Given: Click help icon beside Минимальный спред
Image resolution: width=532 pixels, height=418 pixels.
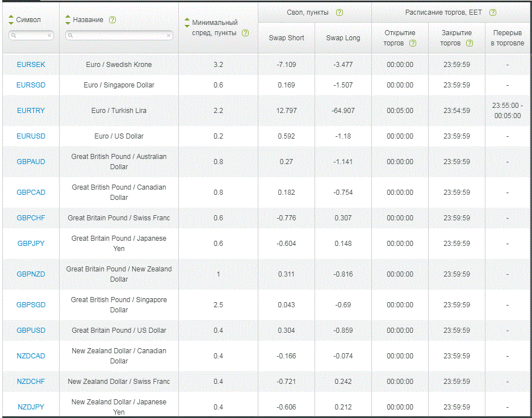Looking at the screenshot, I should click(245, 33).
